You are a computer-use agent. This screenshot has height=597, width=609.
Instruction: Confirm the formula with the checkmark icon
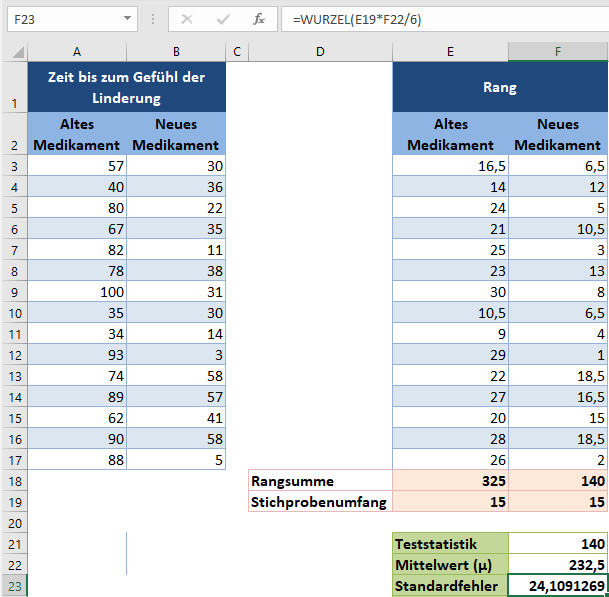click(223, 19)
